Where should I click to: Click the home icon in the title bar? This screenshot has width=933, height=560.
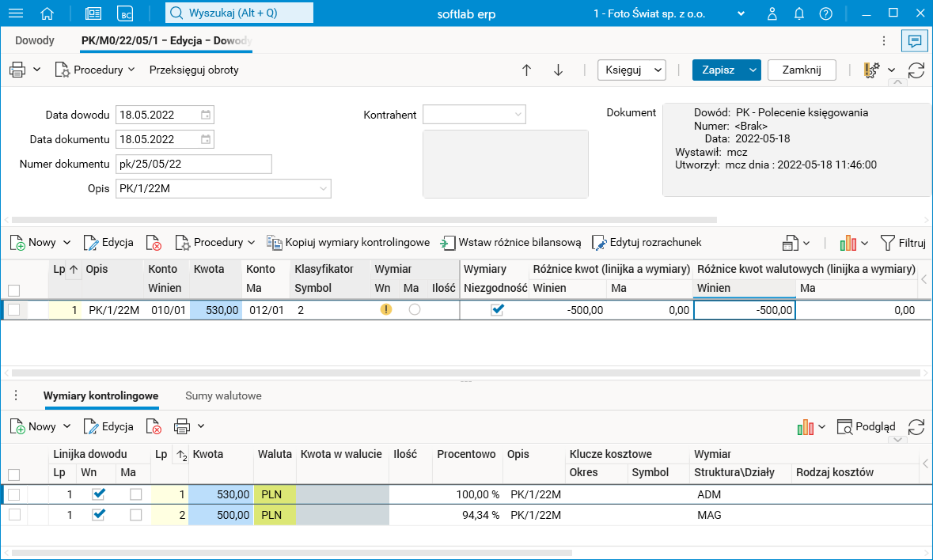(x=47, y=13)
